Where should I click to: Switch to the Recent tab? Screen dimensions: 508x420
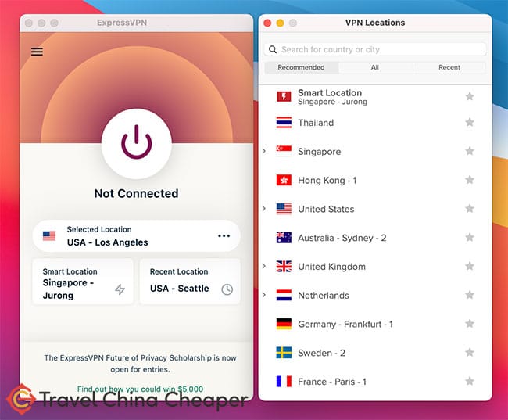coord(449,67)
